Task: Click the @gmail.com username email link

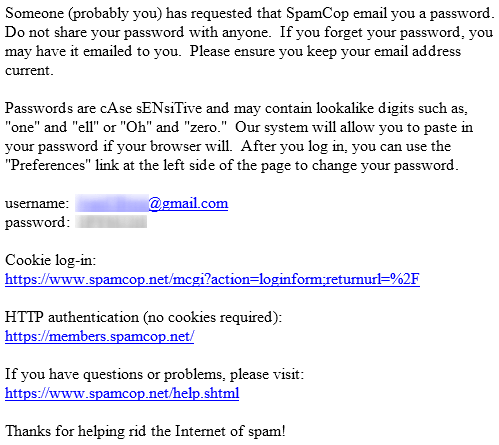Action: [x=188, y=203]
